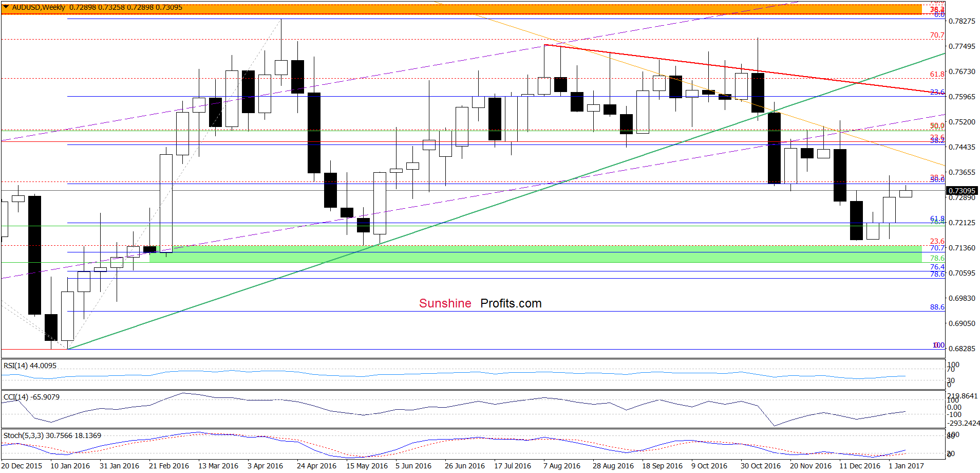The width and height of the screenshot is (980, 473).
Task: Click the 28 Aug 2016 date label
Action: point(613,466)
